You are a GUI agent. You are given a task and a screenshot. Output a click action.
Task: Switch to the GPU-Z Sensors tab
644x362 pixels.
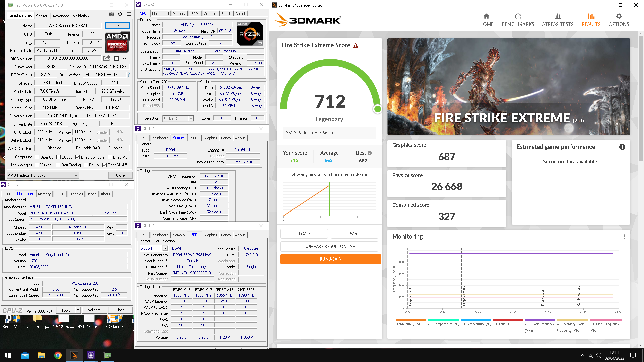tap(42, 16)
